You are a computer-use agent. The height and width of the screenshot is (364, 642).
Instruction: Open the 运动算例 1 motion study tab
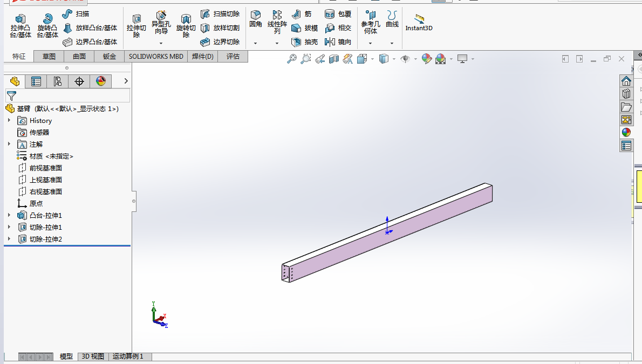128,356
